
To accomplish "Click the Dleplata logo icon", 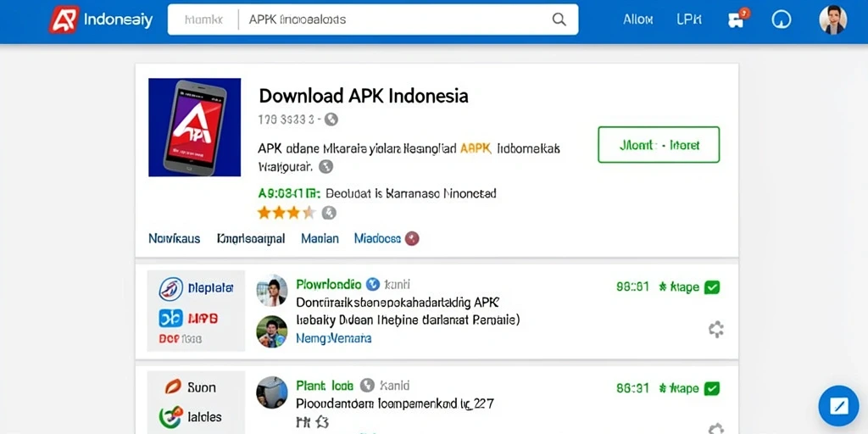I will [x=171, y=288].
